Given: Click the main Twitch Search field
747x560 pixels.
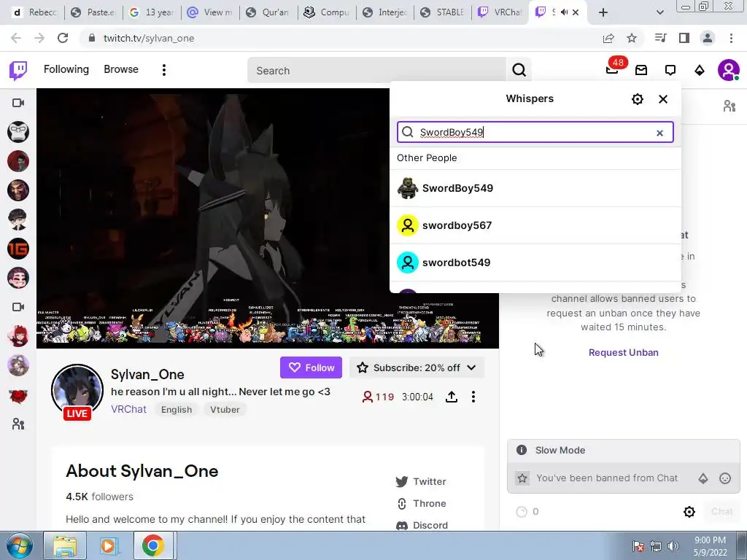Looking at the screenshot, I should [x=376, y=71].
